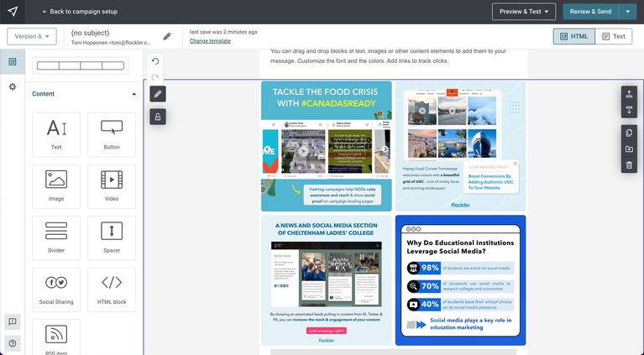Select the RSS item content block
Viewport: 644px width, 355px height.
coord(56,337)
